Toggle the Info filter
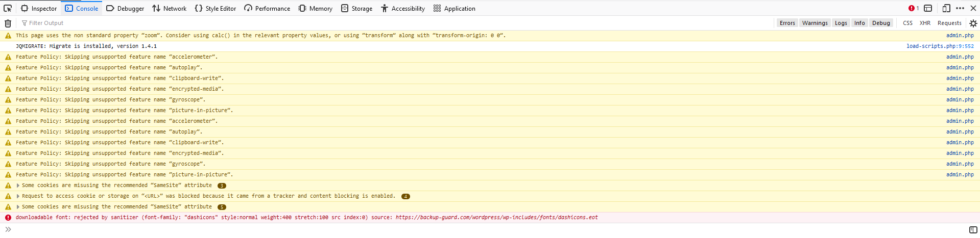Viewport: 980px width, 238px height. (x=859, y=23)
